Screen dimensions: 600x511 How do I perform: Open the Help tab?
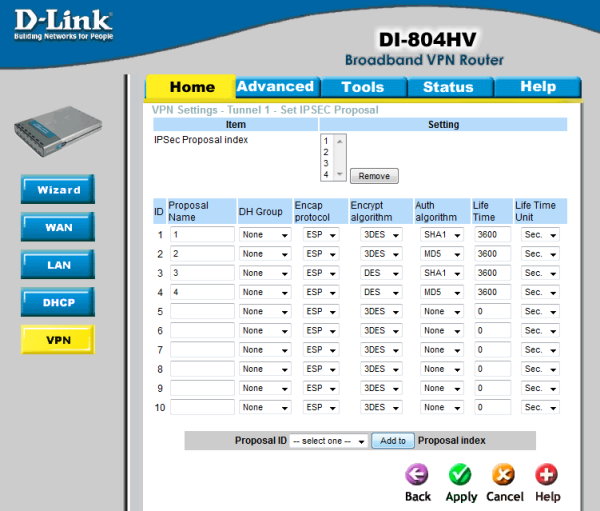pyautogui.click(x=538, y=87)
